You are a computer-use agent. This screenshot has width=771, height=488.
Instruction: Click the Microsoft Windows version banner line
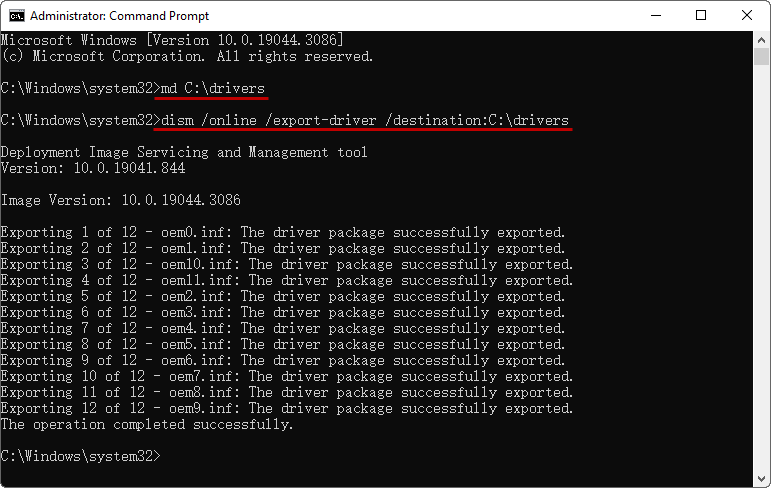pyautogui.click(x=172, y=40)
